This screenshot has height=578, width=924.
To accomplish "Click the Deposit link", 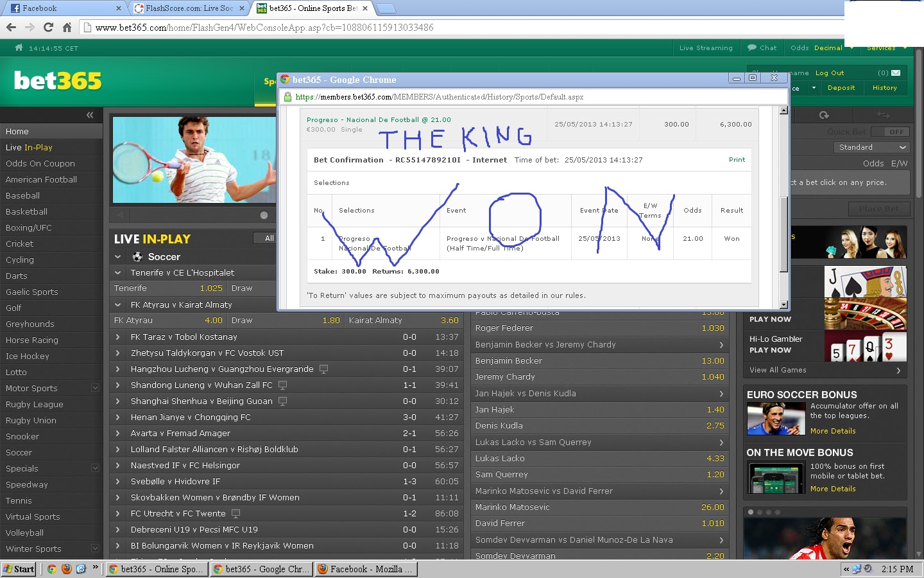I will (x=841, y=87).
